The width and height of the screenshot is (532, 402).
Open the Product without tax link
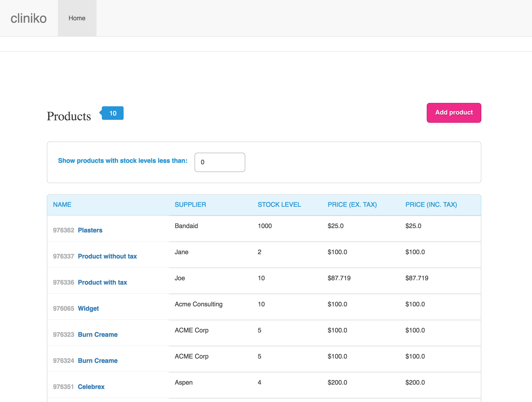107,256
